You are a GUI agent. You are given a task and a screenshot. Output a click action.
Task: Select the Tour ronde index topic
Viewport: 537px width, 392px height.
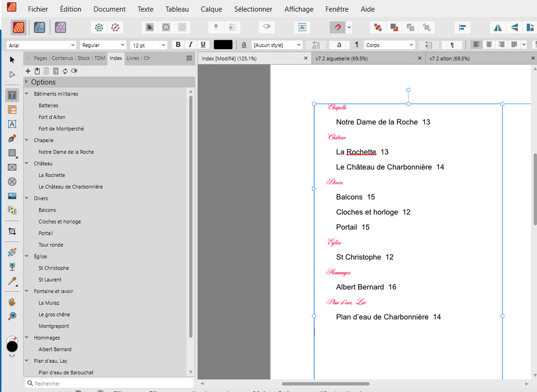(51, 245)
